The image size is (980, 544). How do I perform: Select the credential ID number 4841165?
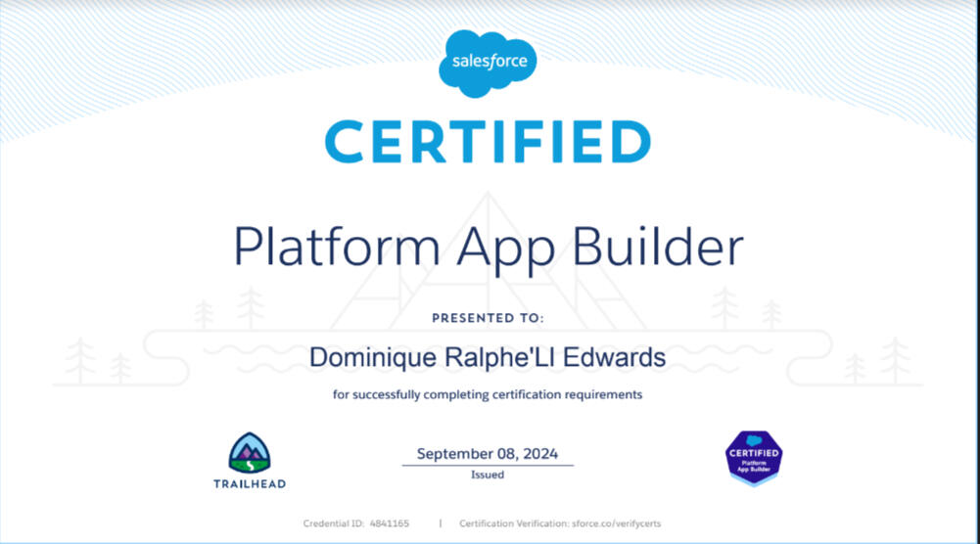click(x=389, y=524)
